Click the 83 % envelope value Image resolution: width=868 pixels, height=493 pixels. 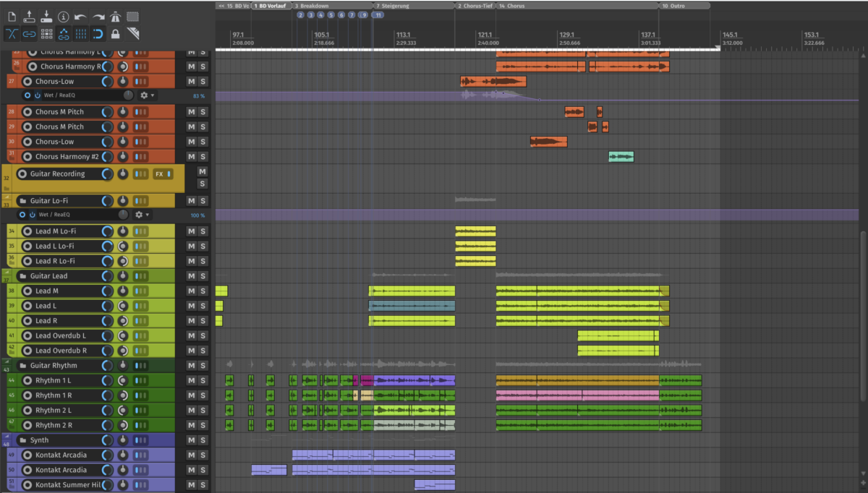point(198,96)
